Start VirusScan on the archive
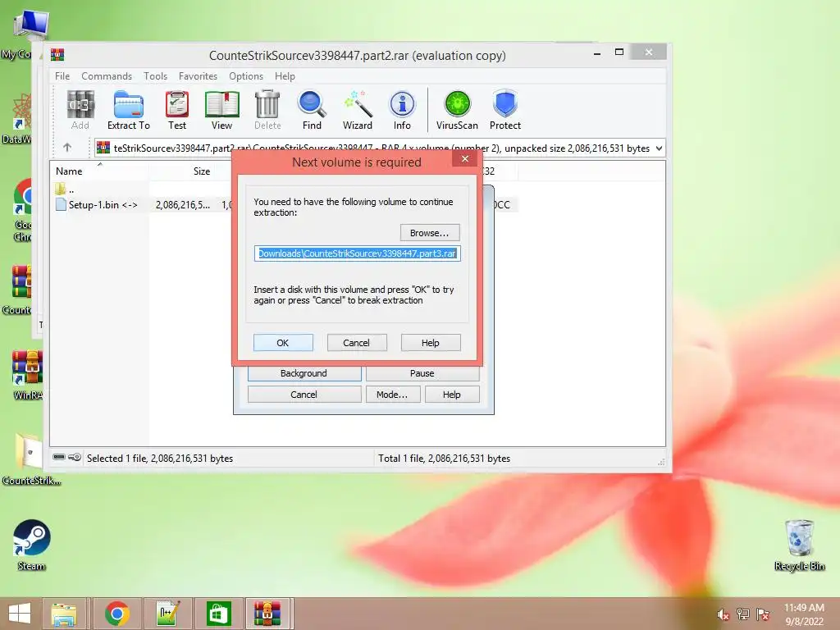840x630 pixels. (x=457, y=110)
